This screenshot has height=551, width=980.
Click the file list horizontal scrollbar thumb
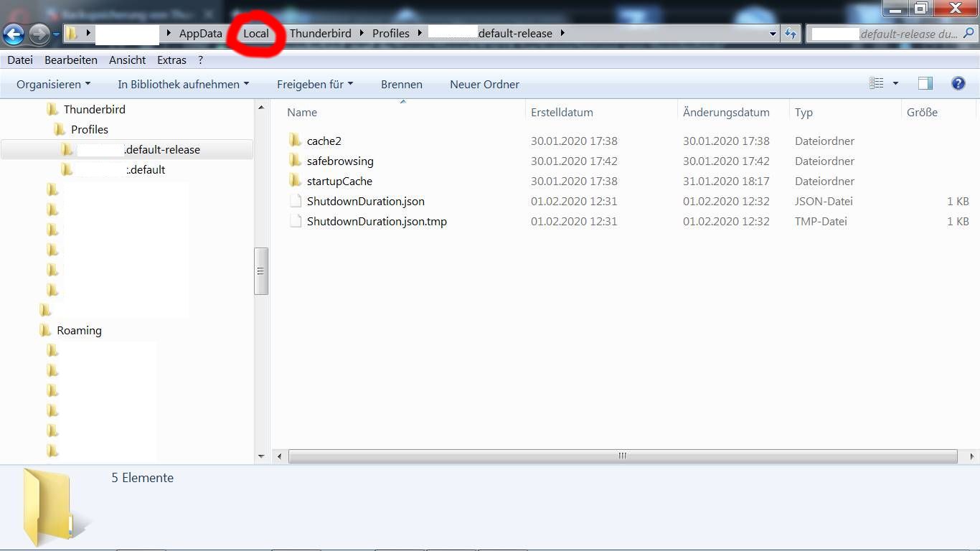(623, 456)
